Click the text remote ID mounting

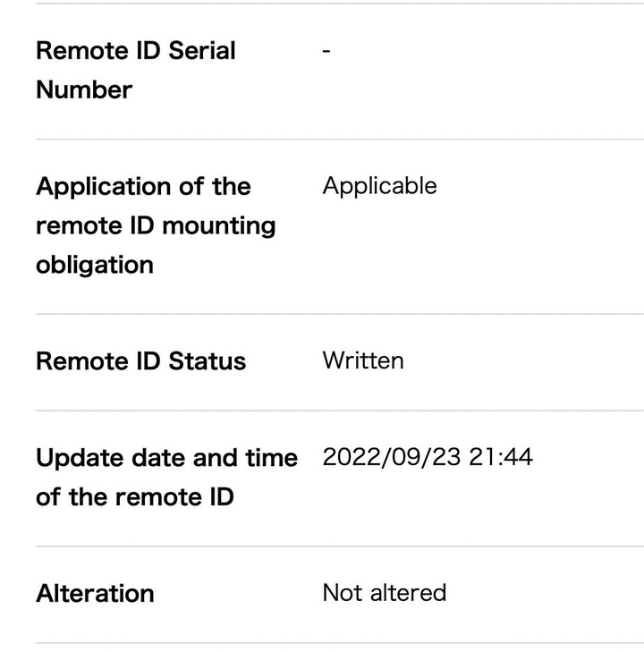pos(156,225)
